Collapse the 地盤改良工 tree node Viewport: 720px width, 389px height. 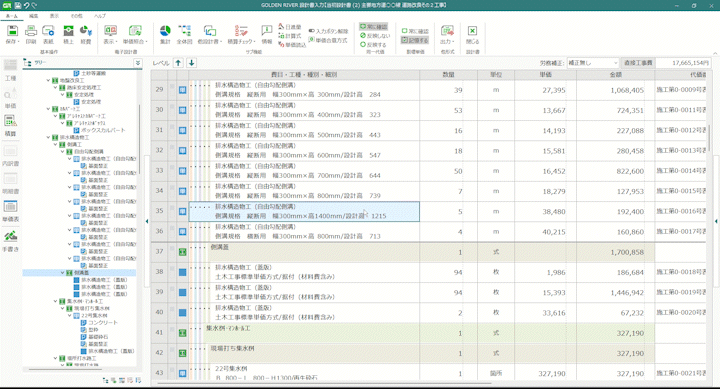point(48,80)
